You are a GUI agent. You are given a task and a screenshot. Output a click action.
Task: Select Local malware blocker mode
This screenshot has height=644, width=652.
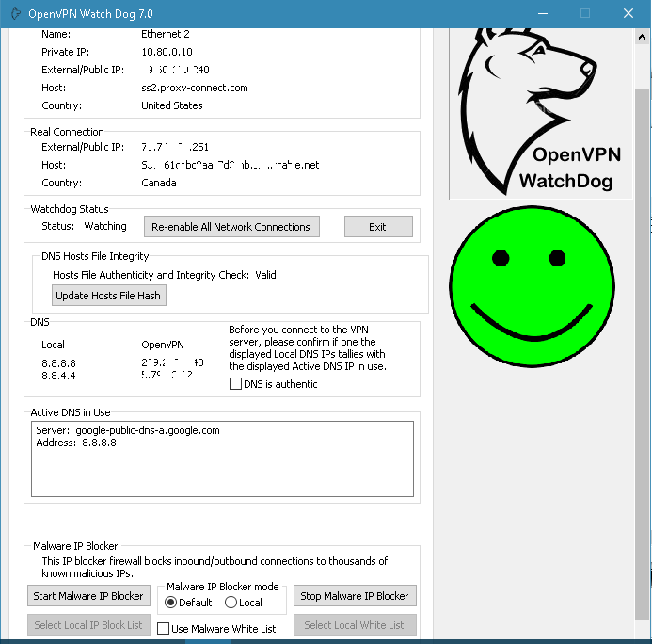231,603
